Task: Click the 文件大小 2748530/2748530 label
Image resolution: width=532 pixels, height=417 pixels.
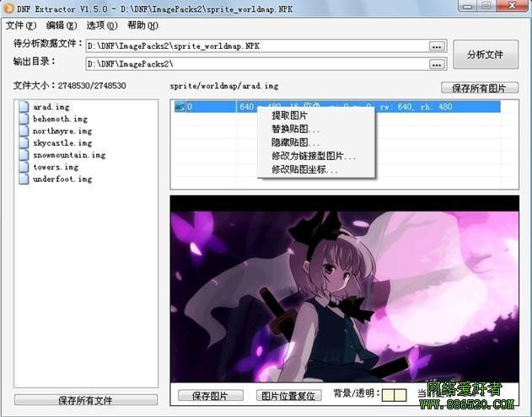Action: point(69,85)
